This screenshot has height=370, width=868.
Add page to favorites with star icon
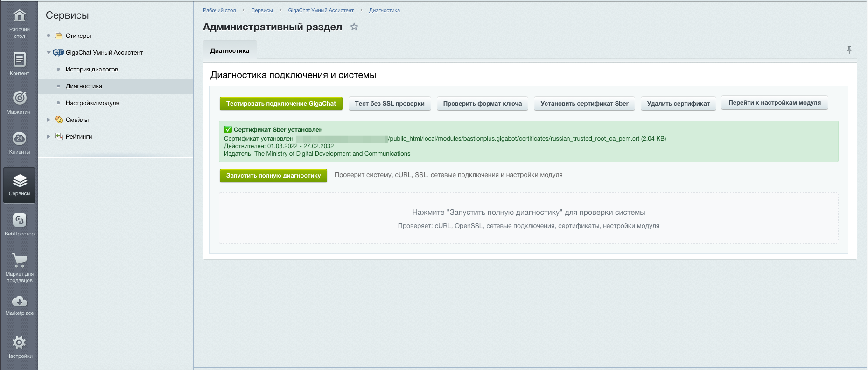(x=354, y=27)
